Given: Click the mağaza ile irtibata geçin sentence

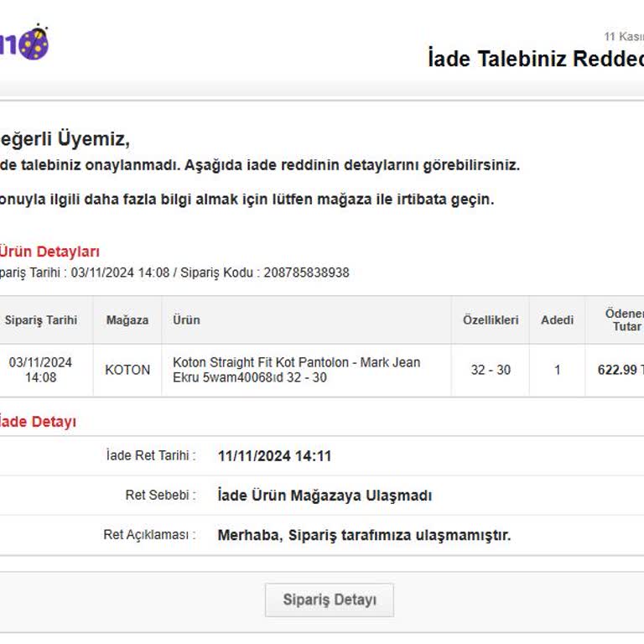Looking at the screenshot, I should pyautogui.click(x=247, y=200).
